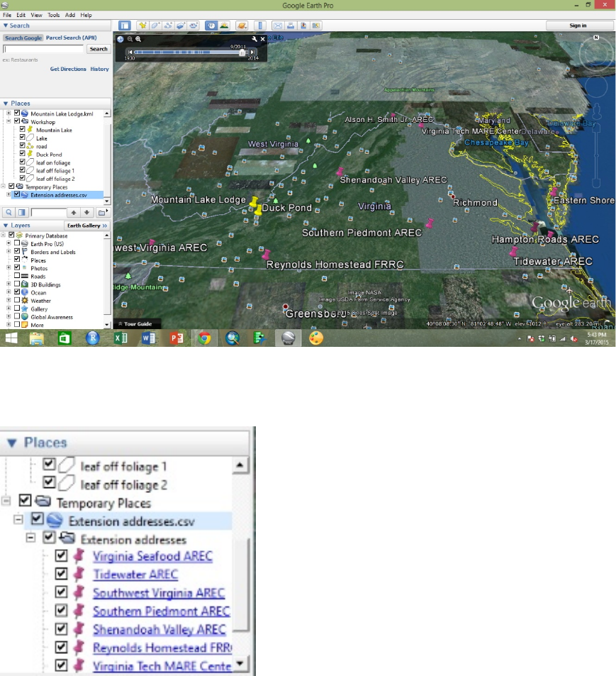Click the yellow Mountain Lake Lodge pushpin on map
Image resolution: width=616 pixels, height=676 pixels.
(x=254, y=201)
